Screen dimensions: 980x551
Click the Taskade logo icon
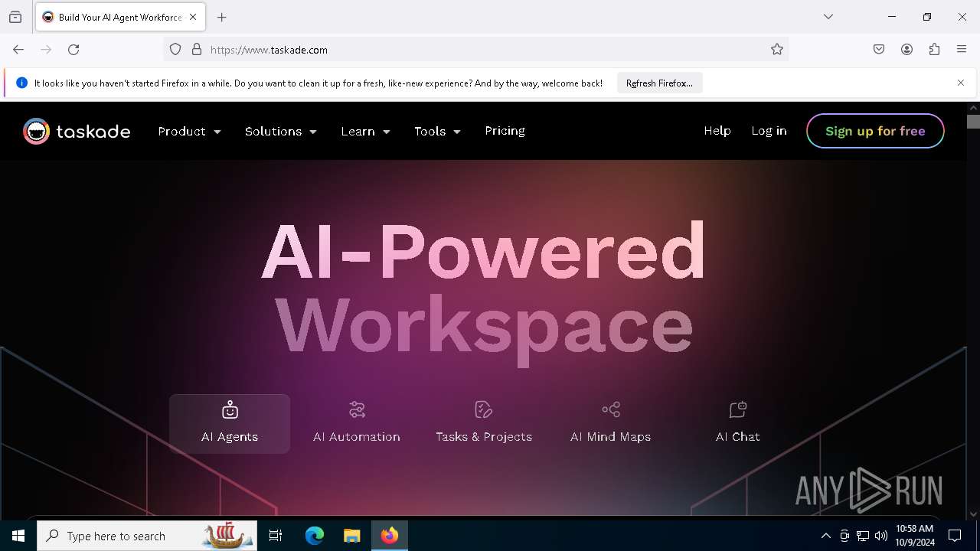[x=36, y=132]
